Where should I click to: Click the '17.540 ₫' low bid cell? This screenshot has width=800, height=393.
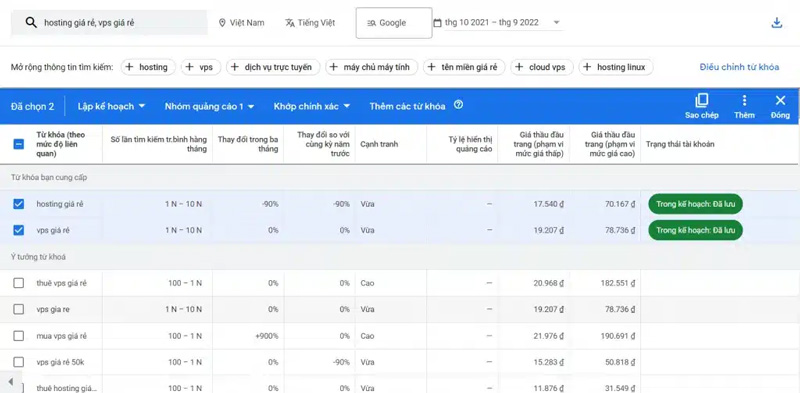[548, 204]
